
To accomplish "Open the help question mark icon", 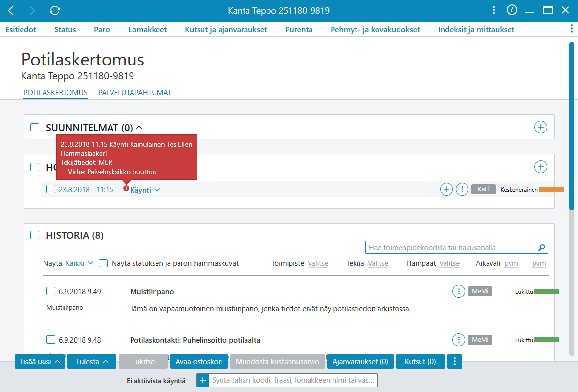I will (x=511, y=10).
